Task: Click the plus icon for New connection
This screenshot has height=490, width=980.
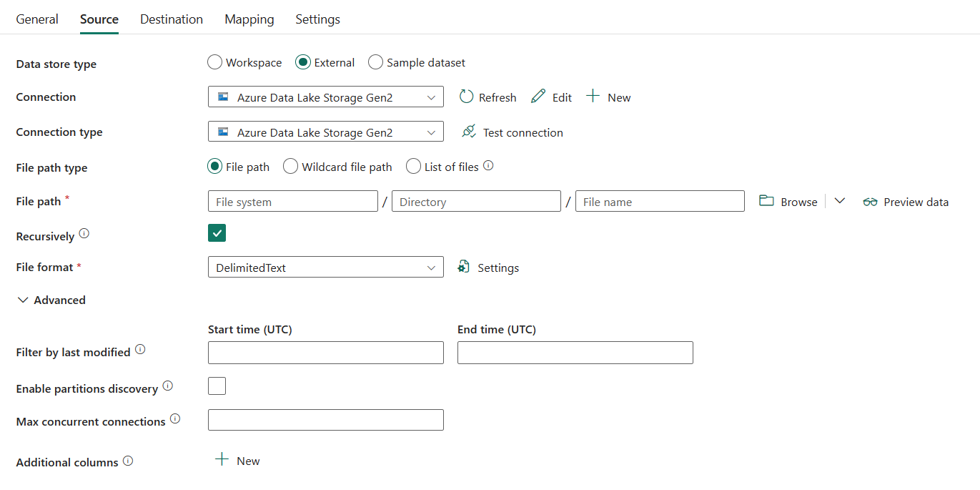Action: (593, 97)
